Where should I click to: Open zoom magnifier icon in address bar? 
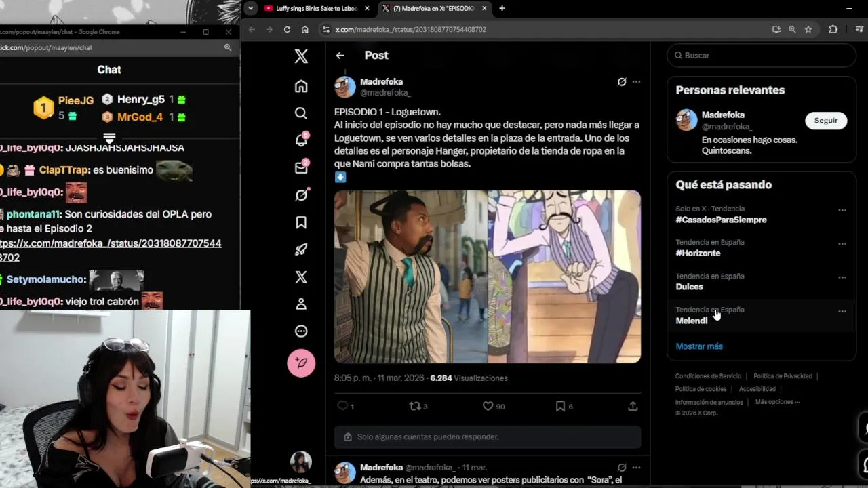tap(792, 29)
